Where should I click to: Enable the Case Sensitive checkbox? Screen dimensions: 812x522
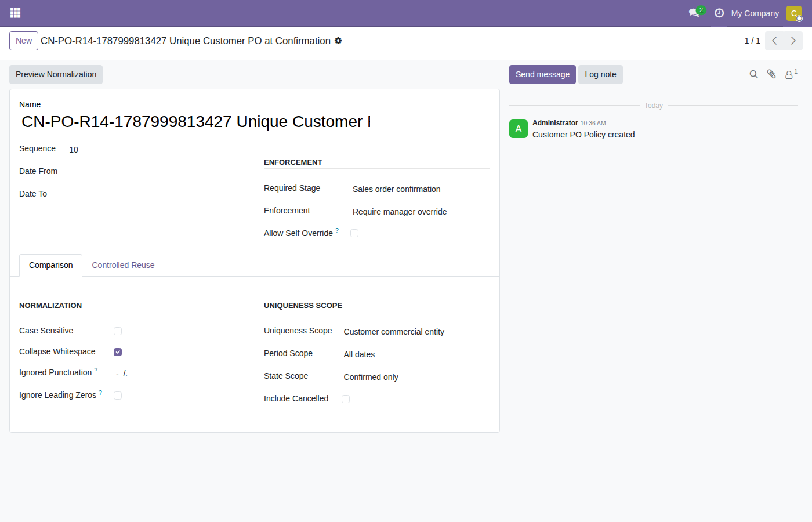[118, 331]
